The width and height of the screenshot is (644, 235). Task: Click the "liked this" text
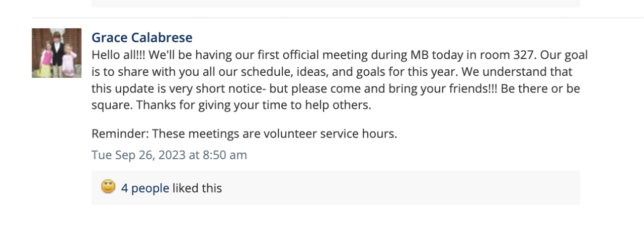click(x=197, y=188)
